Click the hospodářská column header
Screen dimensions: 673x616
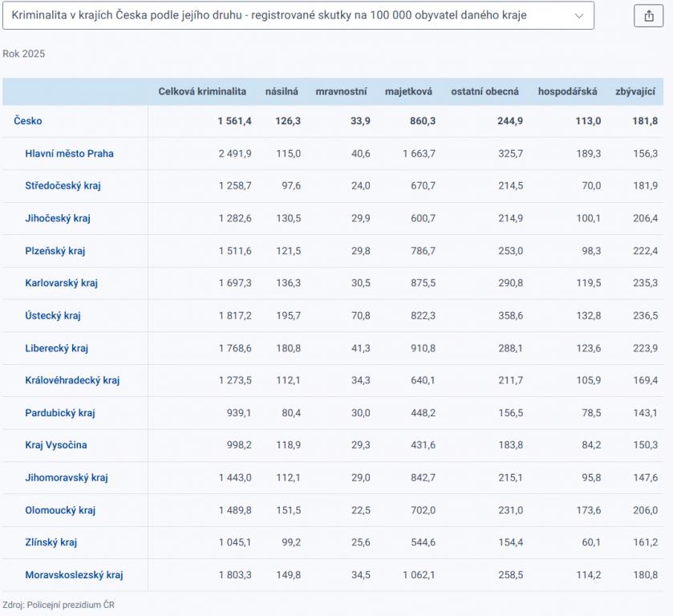point(567,91)
